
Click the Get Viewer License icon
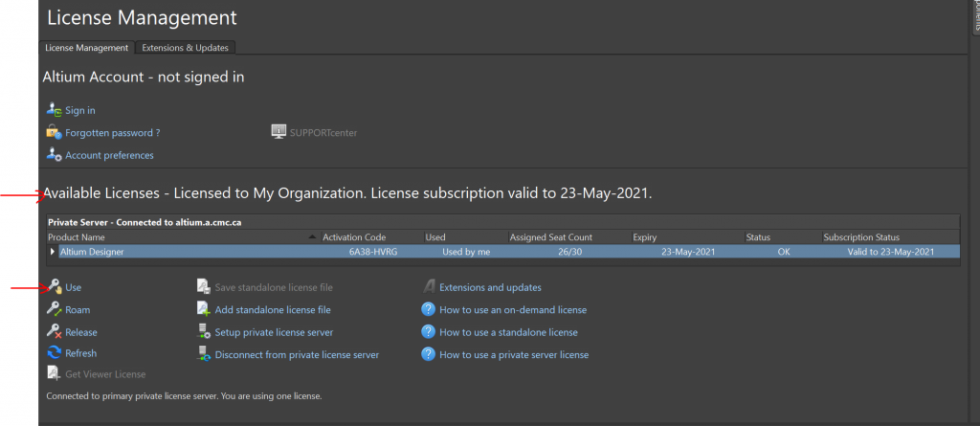click(x=55, y=373)
